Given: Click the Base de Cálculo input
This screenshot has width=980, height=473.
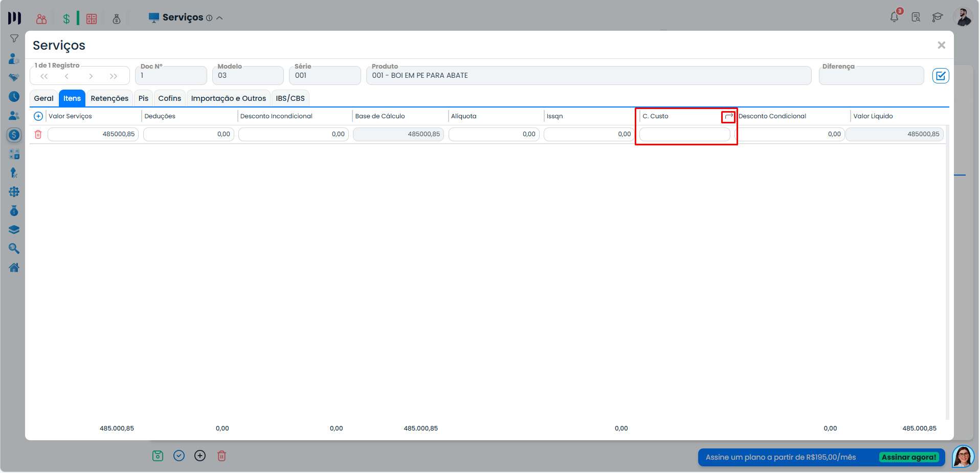Looking at the screenshot, I should 398,134.
